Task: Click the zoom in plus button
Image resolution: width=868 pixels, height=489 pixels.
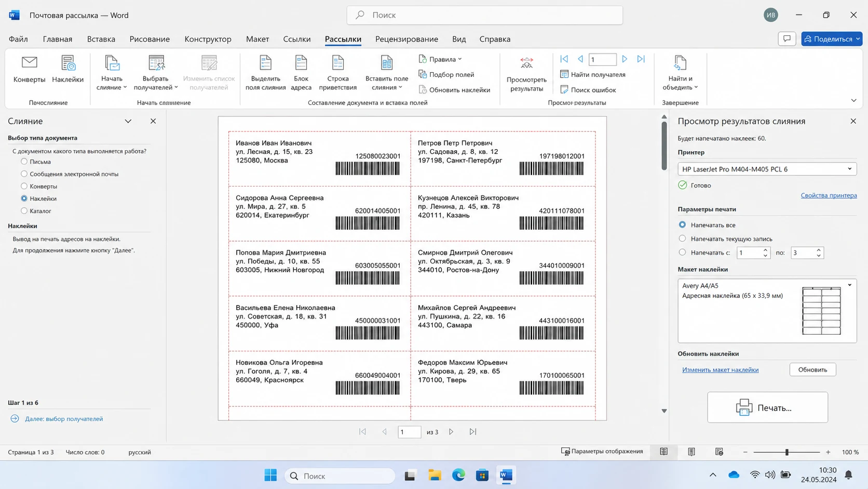Action: tap(828, 452)
